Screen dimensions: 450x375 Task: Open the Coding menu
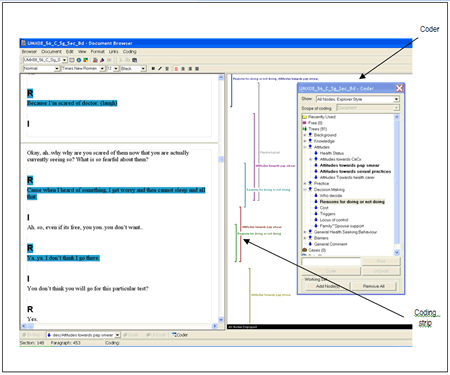pos(130,52)
